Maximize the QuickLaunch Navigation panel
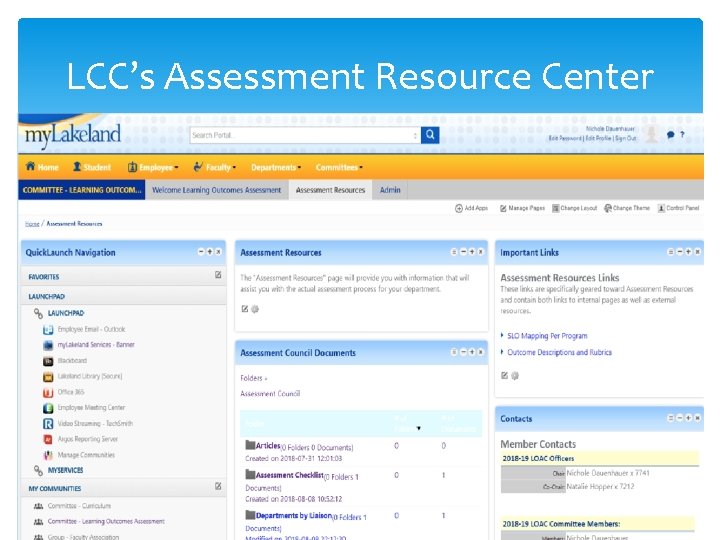Screen dimensions: 720x540 [210, 252]
